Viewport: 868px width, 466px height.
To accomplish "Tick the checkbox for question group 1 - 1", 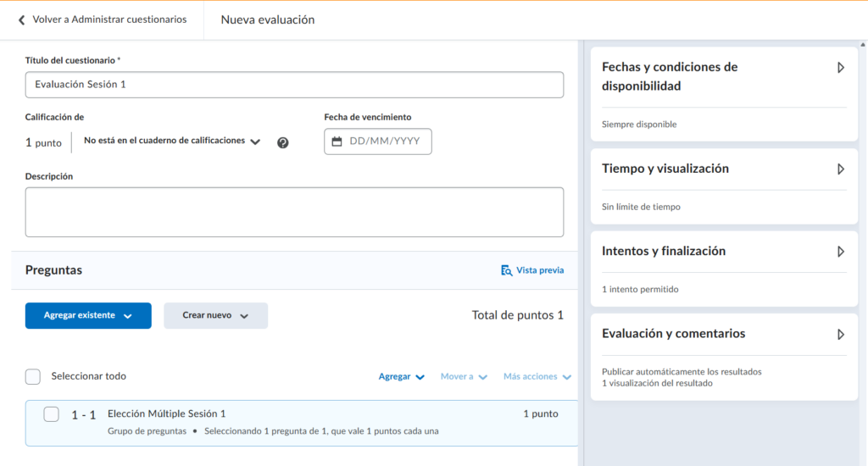I will coord(51,414).
